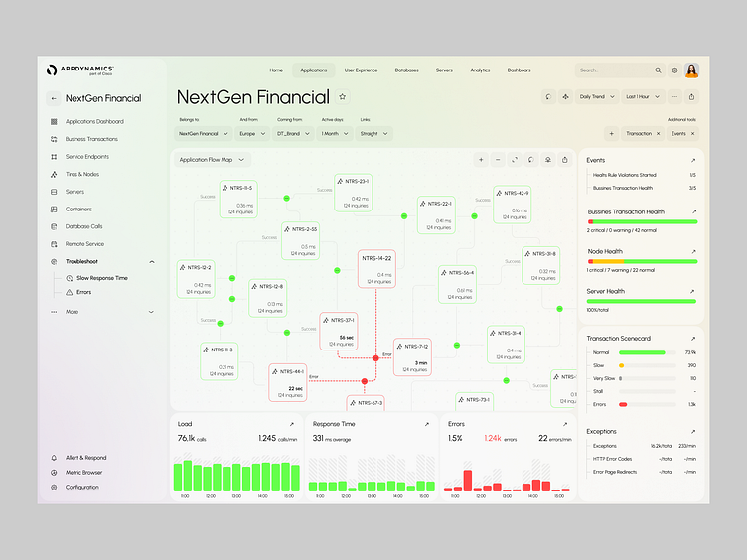Open the Daily Trend dropdown
747x560 pixels.
(597, 96)
